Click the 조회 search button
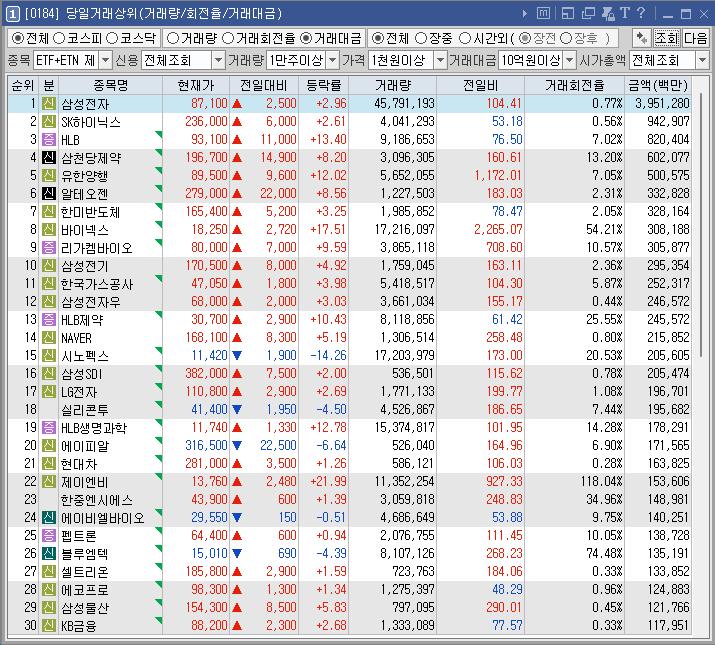The image size is (715, 645). pos(667,38)
